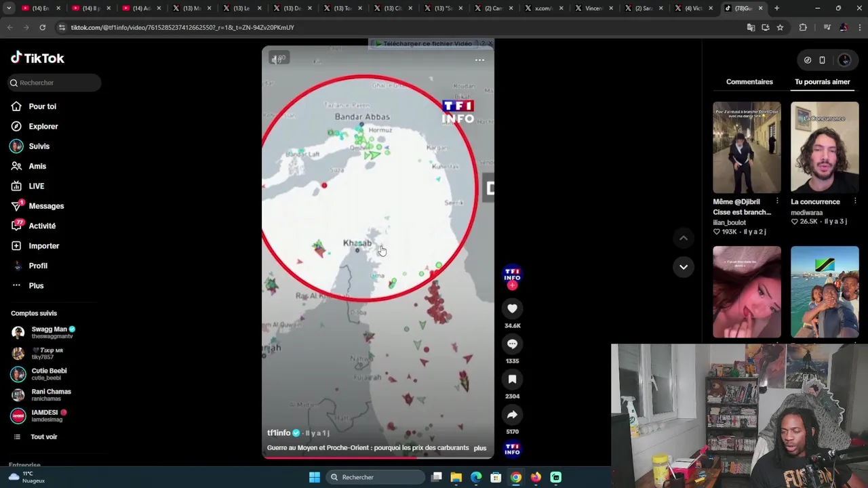Visit the ilian_boulot profile link

tap(729, 222)
